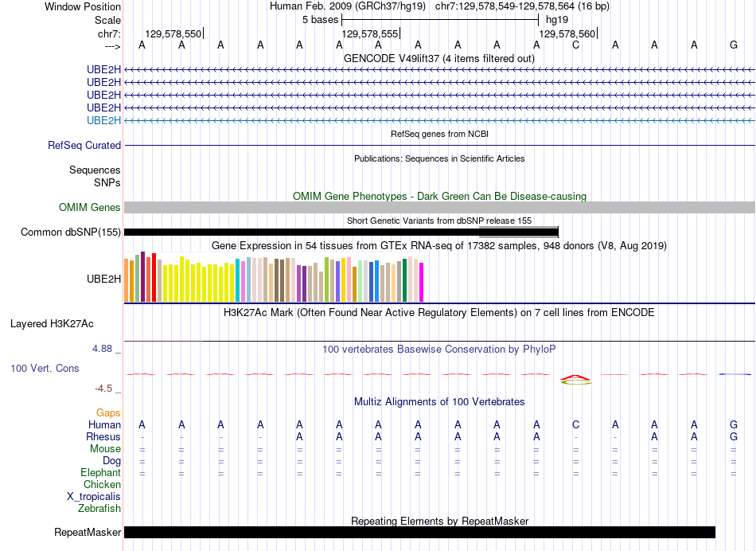The image size is (756, 551).
Task: Click the light blue UBE2H transcript label
Action: (103, 120)
